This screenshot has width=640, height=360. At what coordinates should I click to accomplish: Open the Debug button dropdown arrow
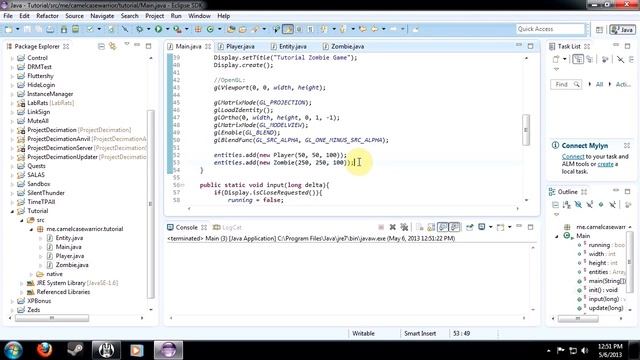point(149,29)
